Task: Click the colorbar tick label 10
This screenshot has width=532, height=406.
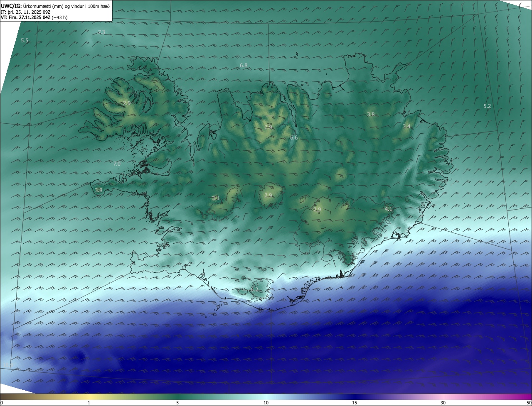Action: click(x=266, y=403)
